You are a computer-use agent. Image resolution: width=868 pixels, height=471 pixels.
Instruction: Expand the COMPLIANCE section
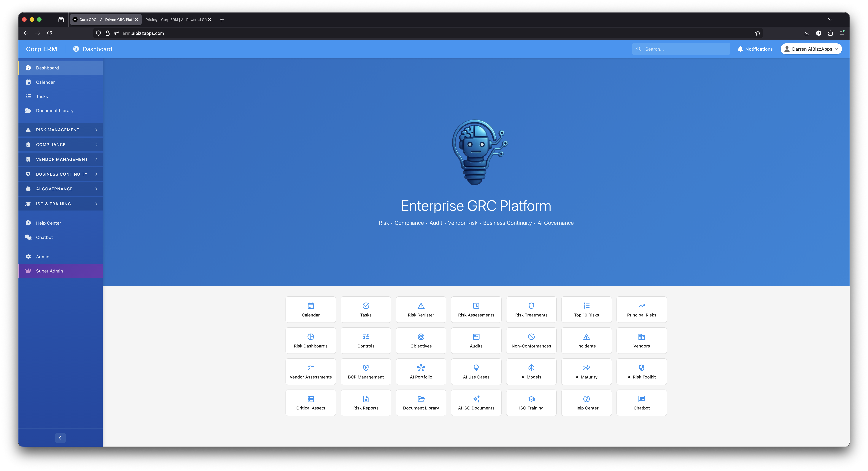(x=60, y=144)
